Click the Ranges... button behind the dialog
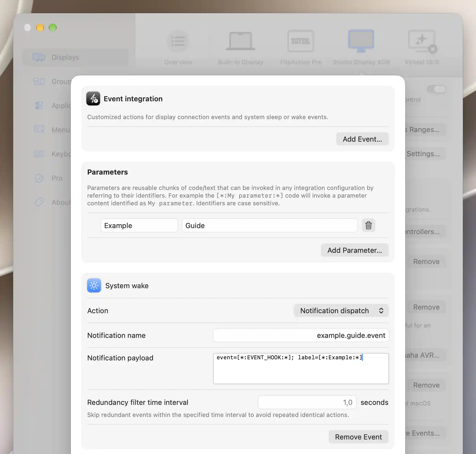Viewport: 476px width, 454px height. click(425, 130)
